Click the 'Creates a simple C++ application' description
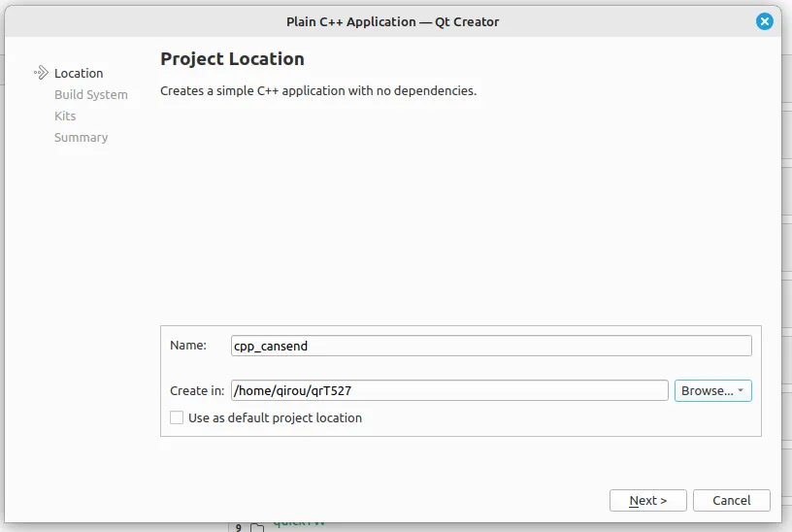792x532 pixels. (318, 91)
